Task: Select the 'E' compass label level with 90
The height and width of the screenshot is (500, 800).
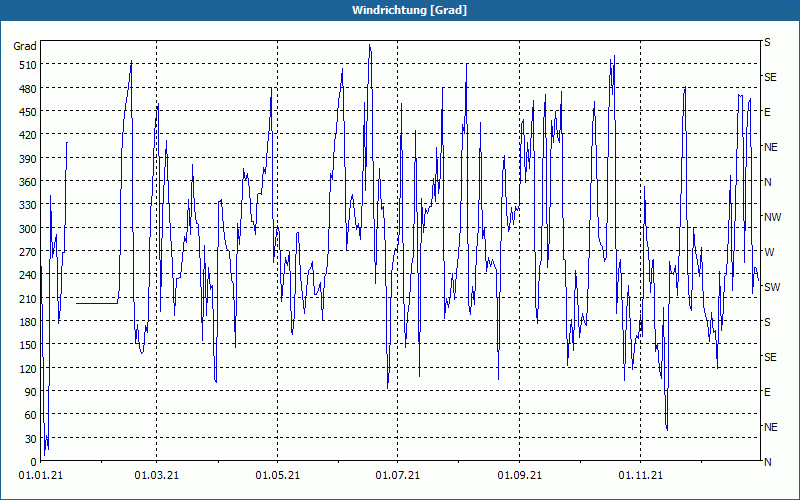Action: (767, 392)
